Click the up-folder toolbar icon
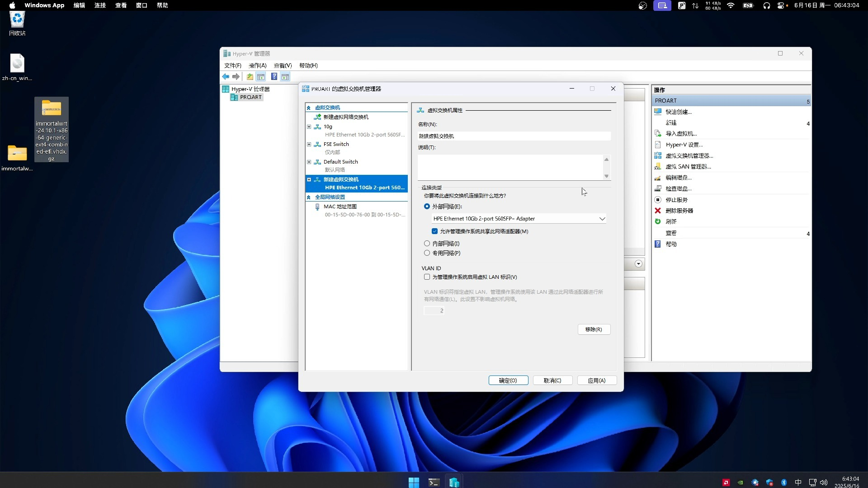This screenshot has height=488, width=868. (x=250, y=77)
